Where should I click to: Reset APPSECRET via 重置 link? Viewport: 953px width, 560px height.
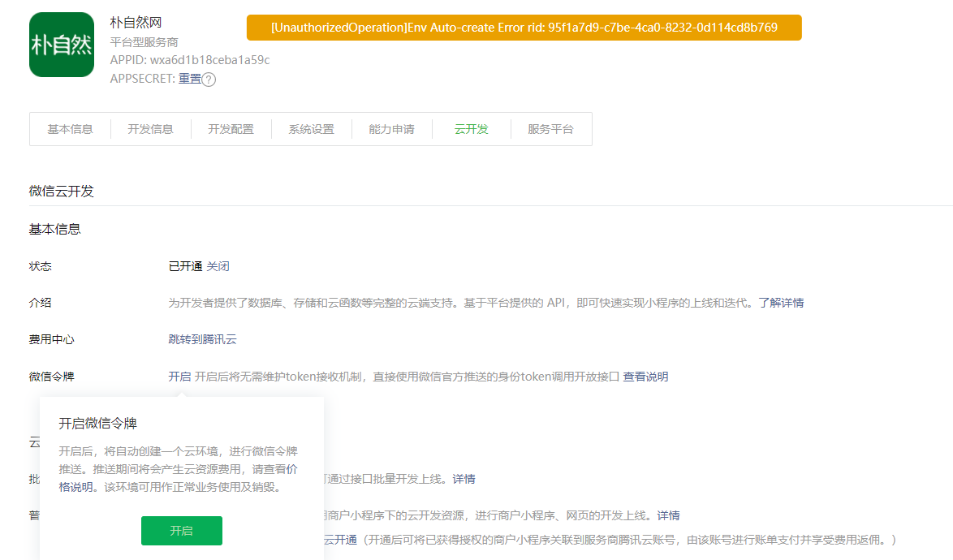[190, 79]
